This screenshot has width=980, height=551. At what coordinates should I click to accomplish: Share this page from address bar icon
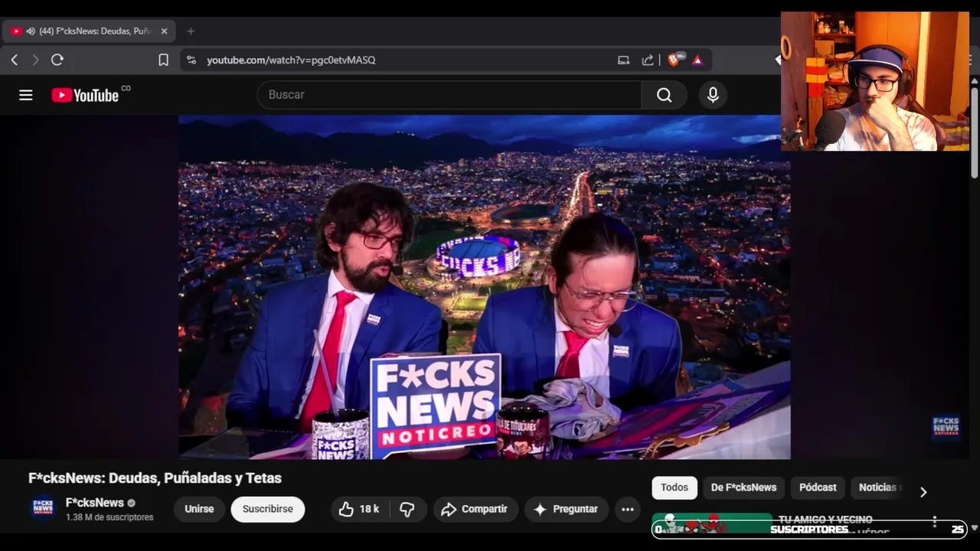tap(648, 60)
